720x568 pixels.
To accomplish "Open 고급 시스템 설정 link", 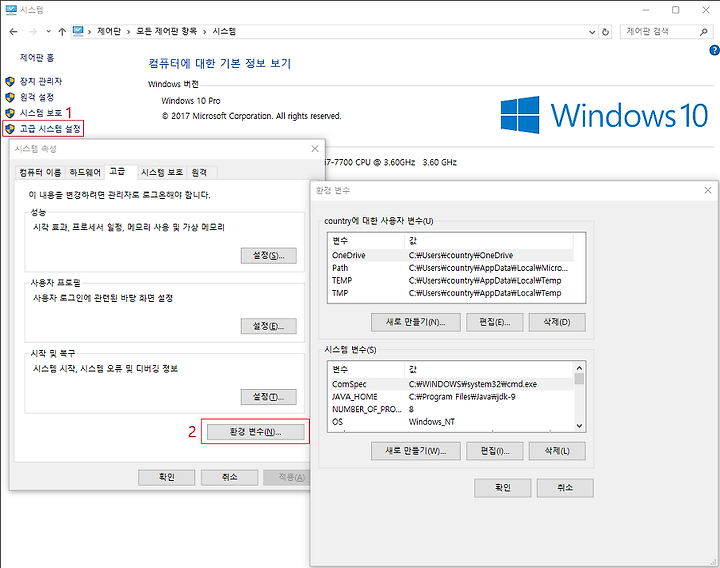I will pyautogui.click(x=50, y=129).
